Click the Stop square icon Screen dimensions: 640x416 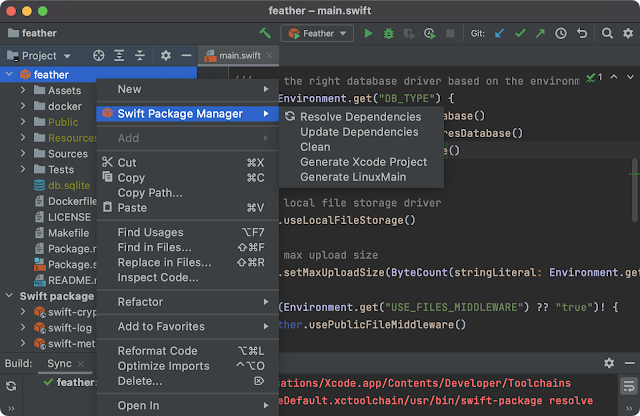(x=450, y=33)
